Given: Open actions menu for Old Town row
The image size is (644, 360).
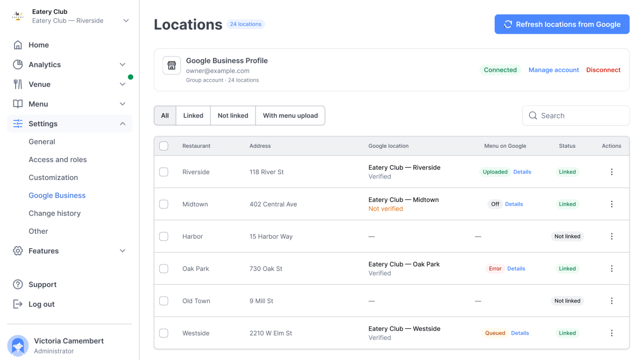Looking at the screenshot, I should coord(612,301).
